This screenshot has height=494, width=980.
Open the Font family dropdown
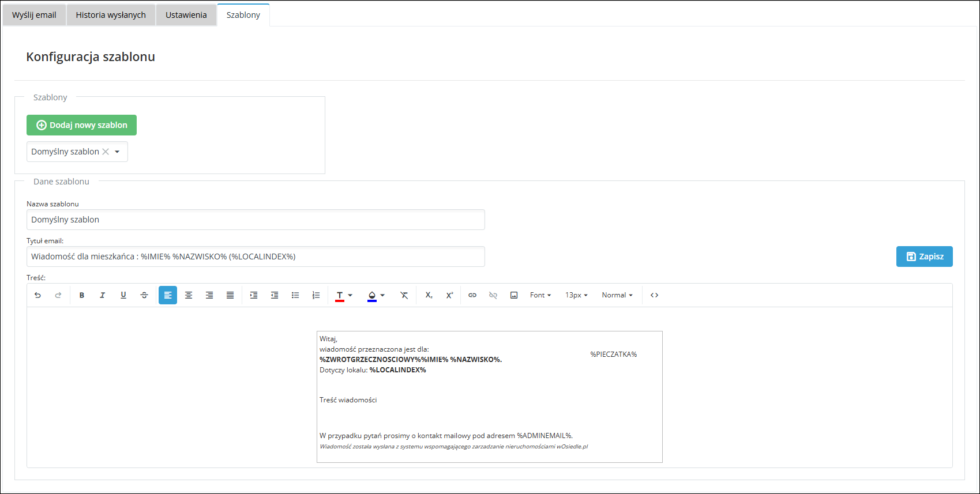point(540,295)
